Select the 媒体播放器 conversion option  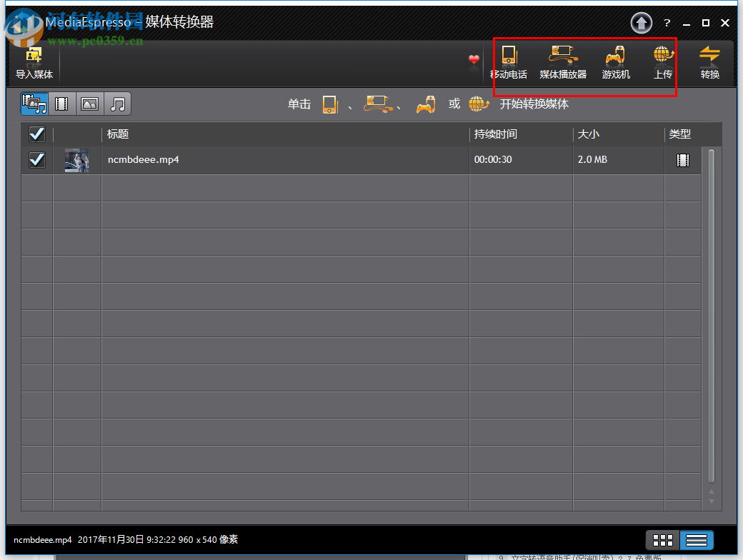point(562,63)
